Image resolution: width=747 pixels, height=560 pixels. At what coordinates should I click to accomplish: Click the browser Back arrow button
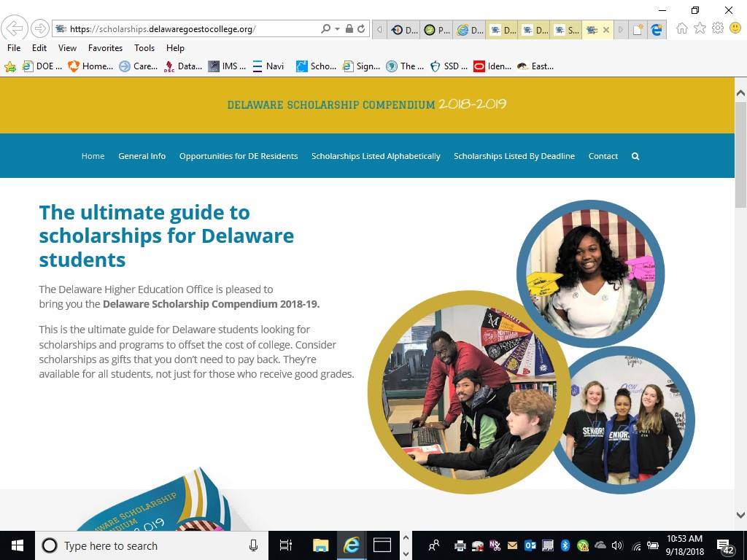tap(15, 28)
